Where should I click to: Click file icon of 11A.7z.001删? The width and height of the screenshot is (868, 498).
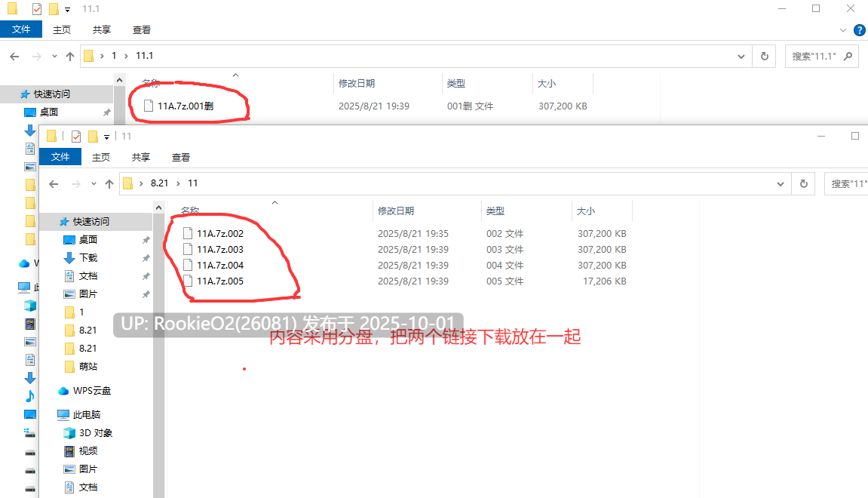(149, 106)
